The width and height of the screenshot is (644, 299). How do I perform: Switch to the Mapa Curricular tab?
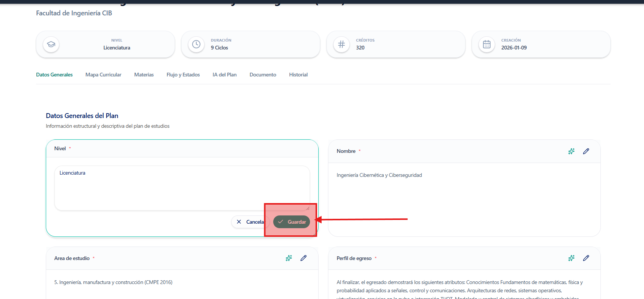pyautogui.click(x=103, y=75)
